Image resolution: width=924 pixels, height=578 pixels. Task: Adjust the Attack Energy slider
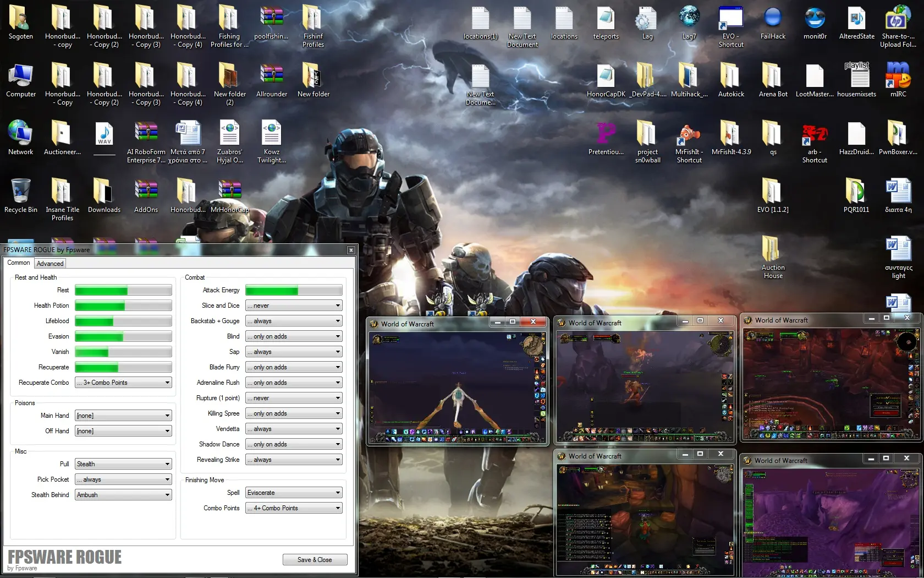(294, 290)
